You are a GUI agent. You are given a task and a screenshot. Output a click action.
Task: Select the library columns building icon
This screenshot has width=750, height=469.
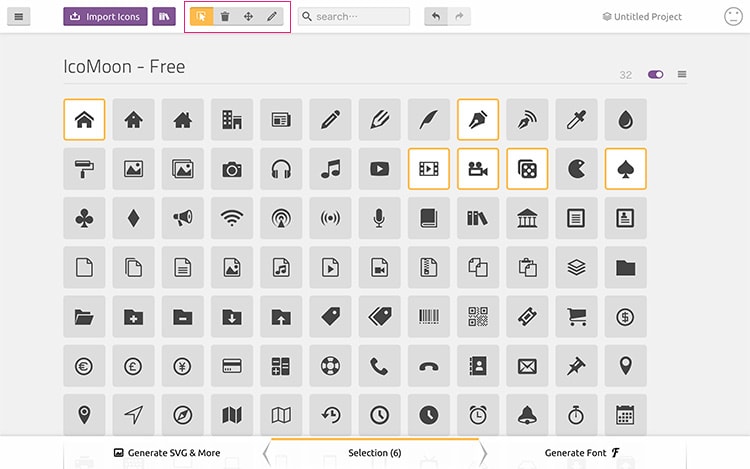(527, 218)
